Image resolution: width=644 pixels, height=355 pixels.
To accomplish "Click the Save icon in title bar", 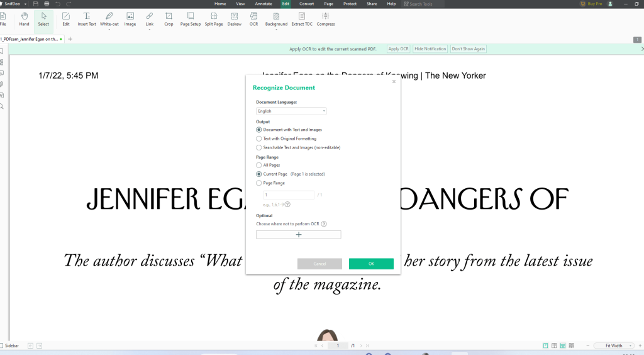I will pos(36,4).
